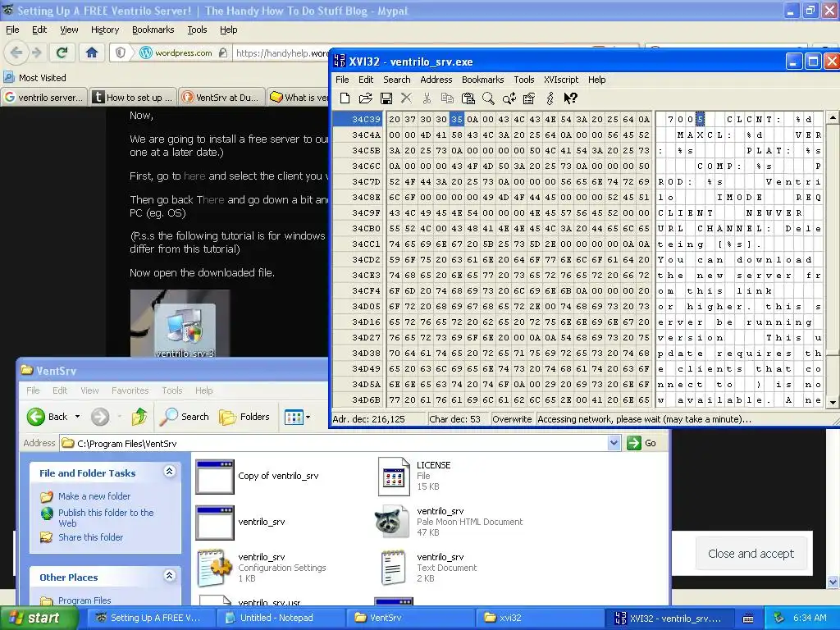
Task: Click the Delete X icon in XVI32 toolbar
Action: coord(407,98)
